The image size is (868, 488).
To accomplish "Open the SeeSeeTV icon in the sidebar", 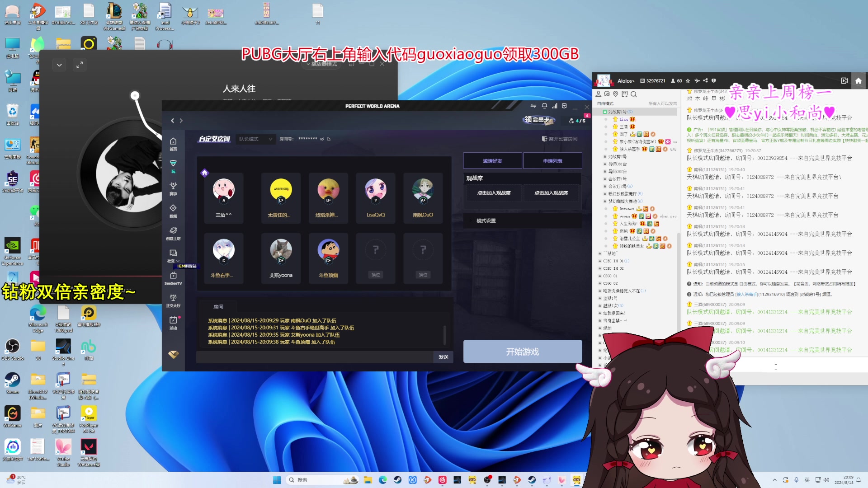I will [173, 278].
